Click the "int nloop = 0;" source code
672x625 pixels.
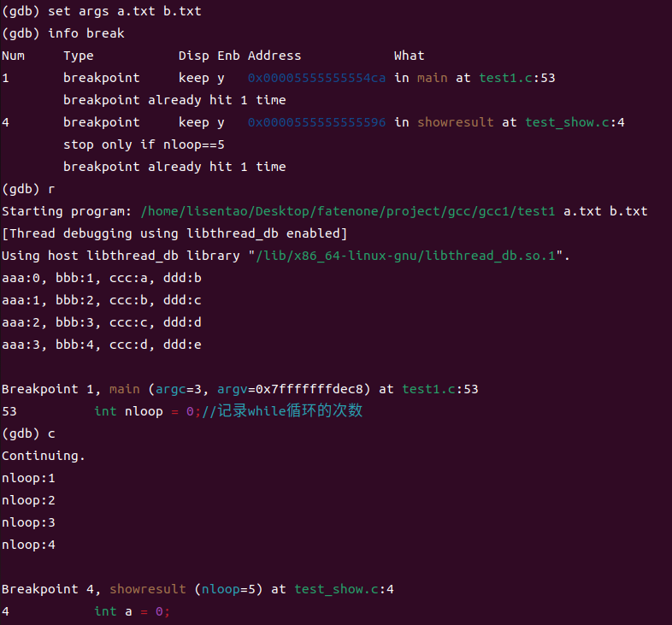147,411
